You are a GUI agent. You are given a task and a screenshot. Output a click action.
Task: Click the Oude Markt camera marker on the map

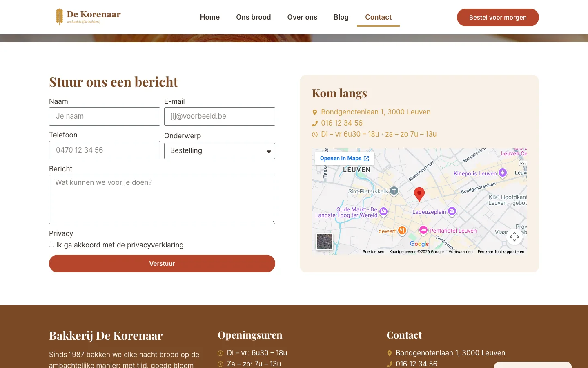pyautogui.click(x=383, y=212)
